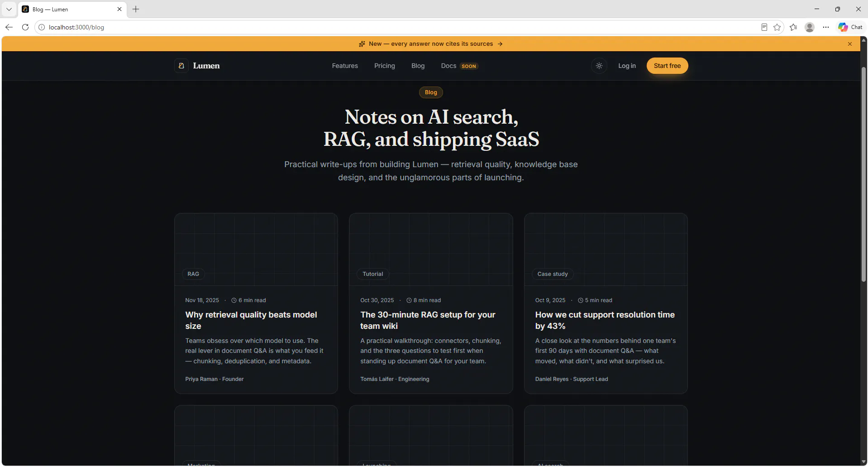Open the browser Settings and more menu
868x467 pixels.
point(826,27)
